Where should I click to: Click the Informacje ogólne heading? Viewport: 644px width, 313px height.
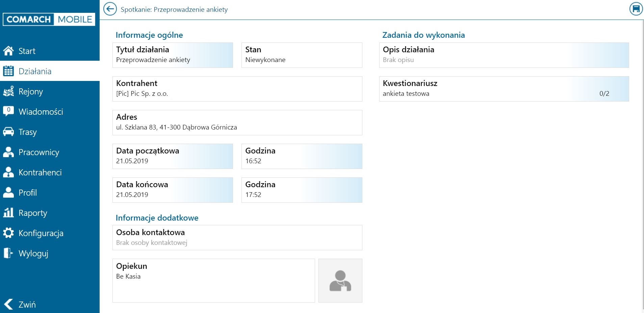[149, 35]
